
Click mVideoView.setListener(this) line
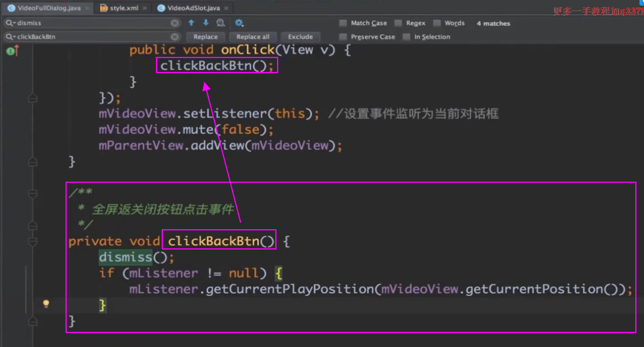209,114
